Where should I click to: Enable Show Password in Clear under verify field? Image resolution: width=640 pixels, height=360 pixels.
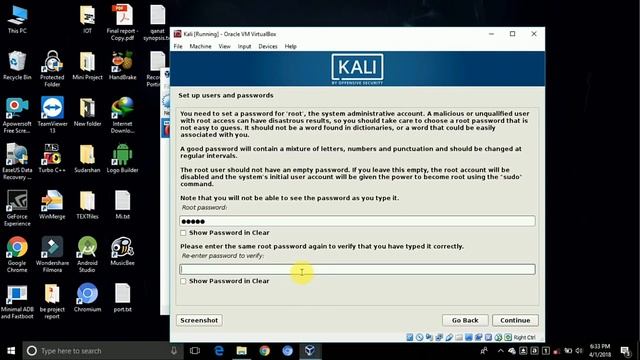click(183, 281)
